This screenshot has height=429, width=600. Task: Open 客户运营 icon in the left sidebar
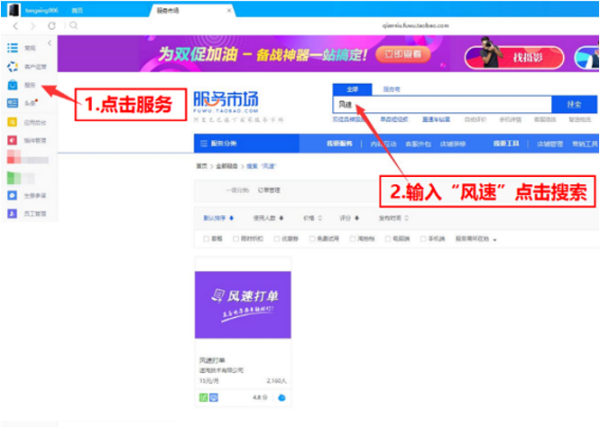tap(11, 66)
